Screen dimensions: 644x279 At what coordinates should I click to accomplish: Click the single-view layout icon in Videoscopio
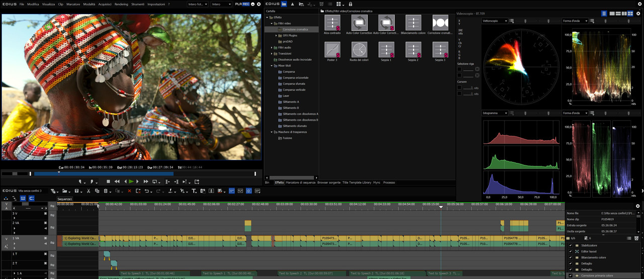click(x=612, y=14)
